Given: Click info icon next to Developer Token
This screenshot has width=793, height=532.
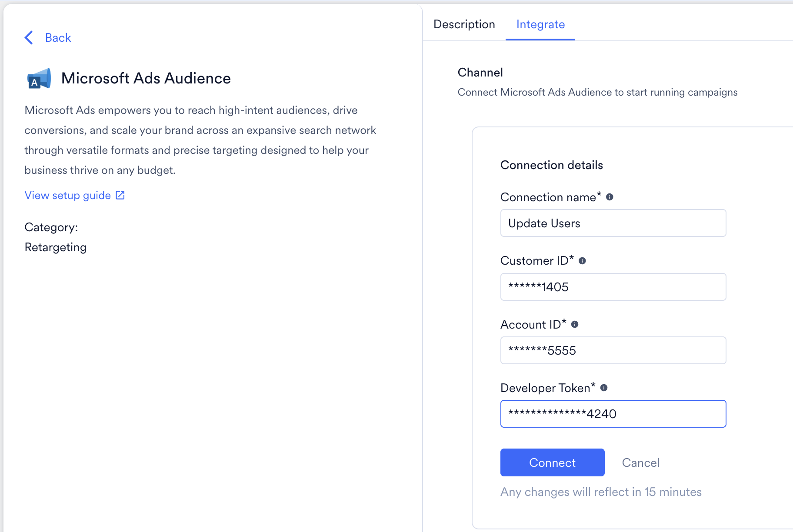Looking at the screenshot, I should tap(604, 388).
